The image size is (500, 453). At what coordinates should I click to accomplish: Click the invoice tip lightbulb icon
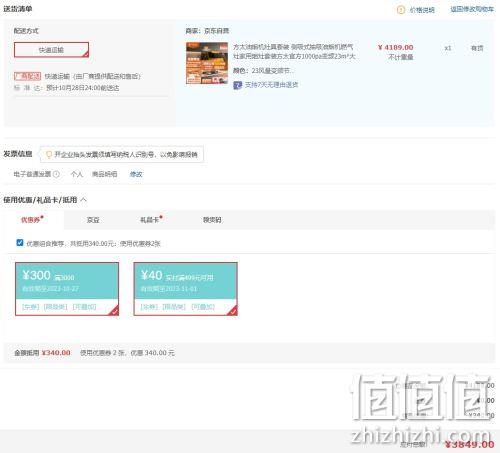pyautogui.click(x=49, y=154)
